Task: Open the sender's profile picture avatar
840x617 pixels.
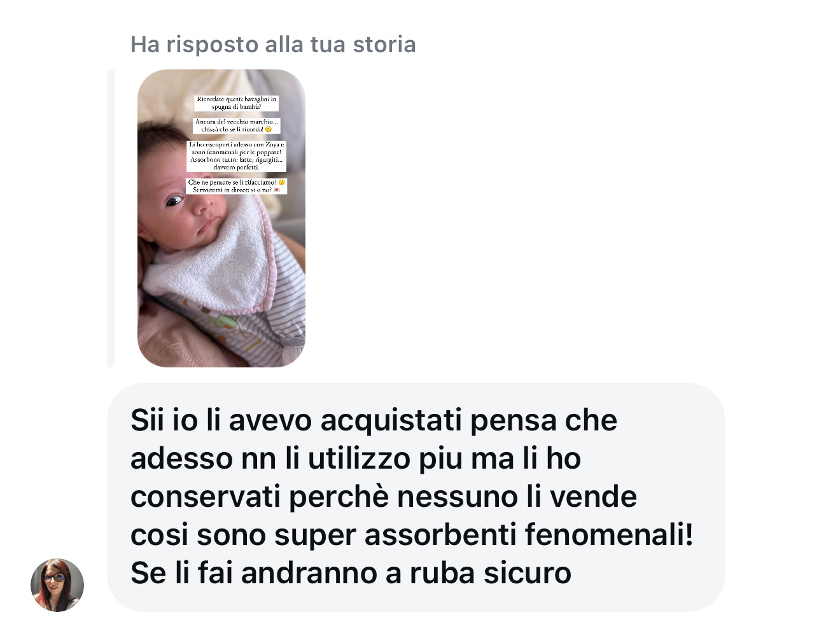Action: [x=57, y=585]
